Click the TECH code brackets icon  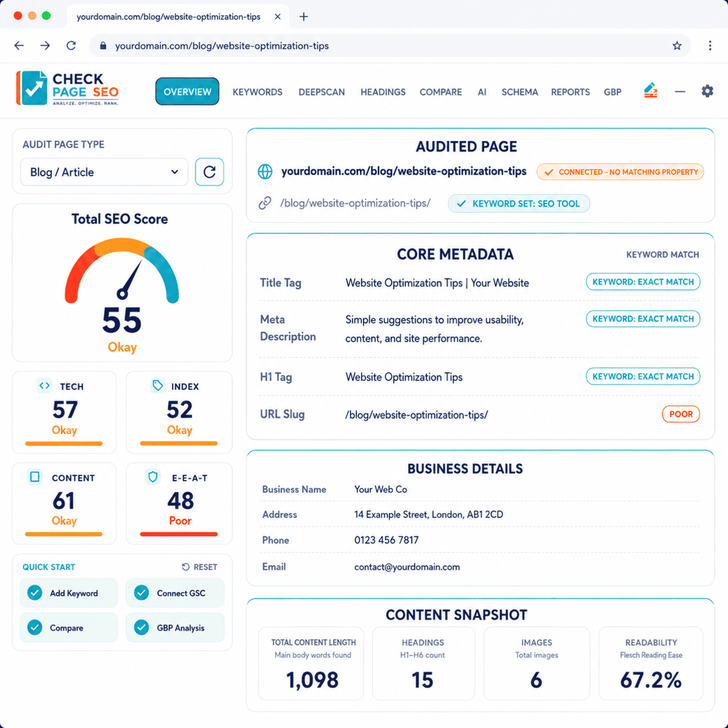tap(44, 385)
